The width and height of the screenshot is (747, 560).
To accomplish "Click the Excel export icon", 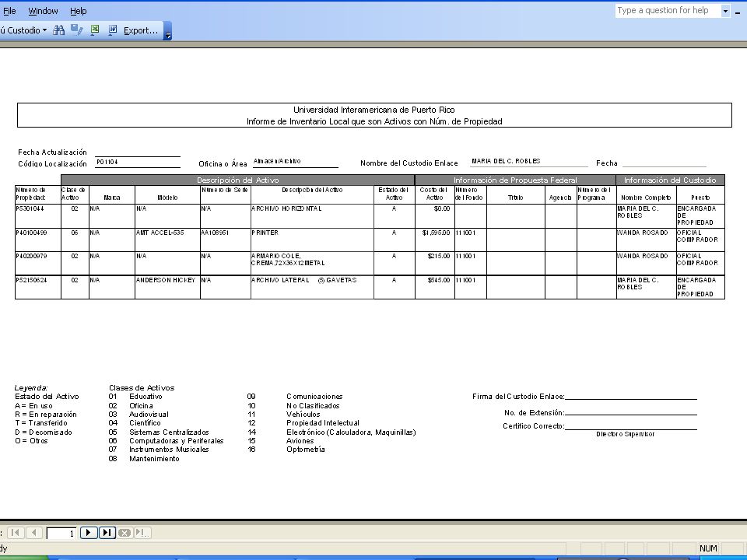I will pyautogui.click(x=95, y=30).
